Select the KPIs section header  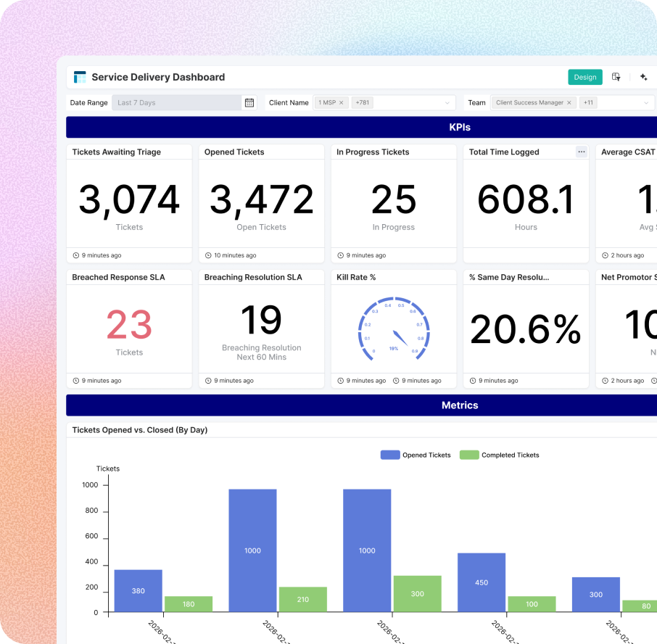pos(460,126)
